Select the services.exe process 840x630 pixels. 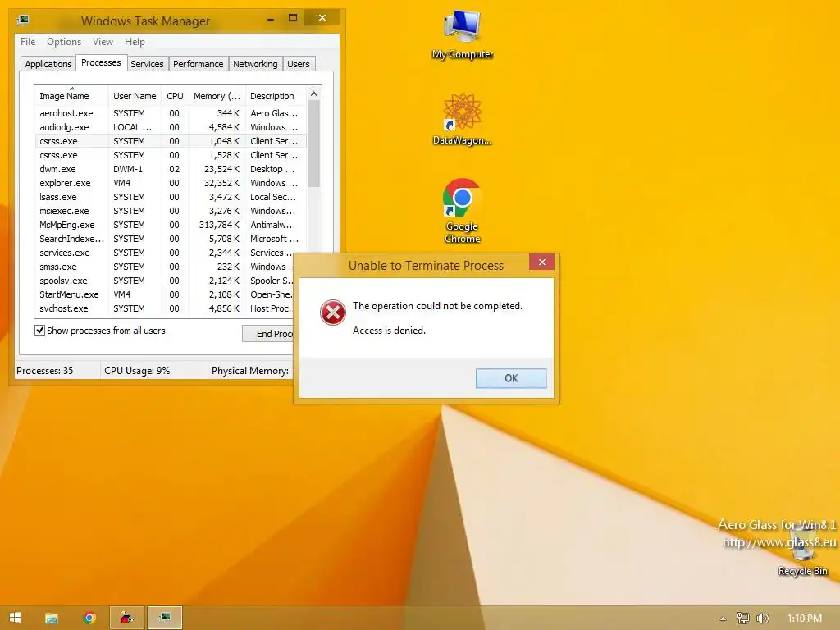(171, 253)
